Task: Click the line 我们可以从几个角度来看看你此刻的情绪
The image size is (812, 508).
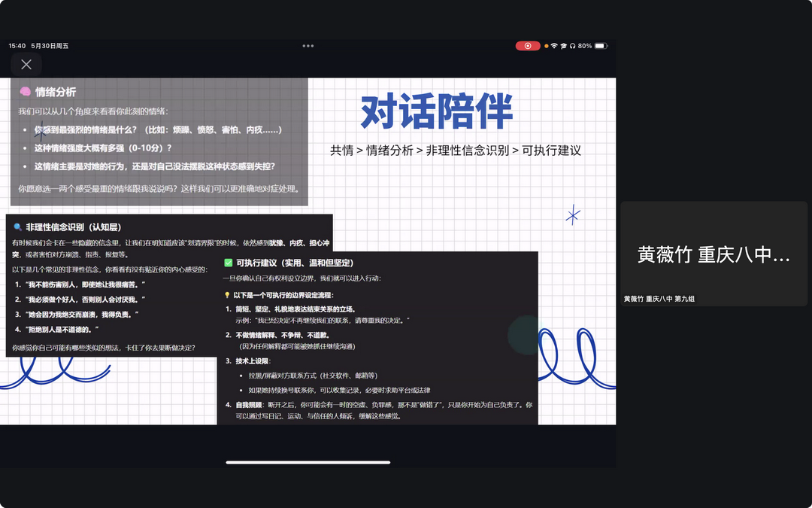Action: coord(93,111)
